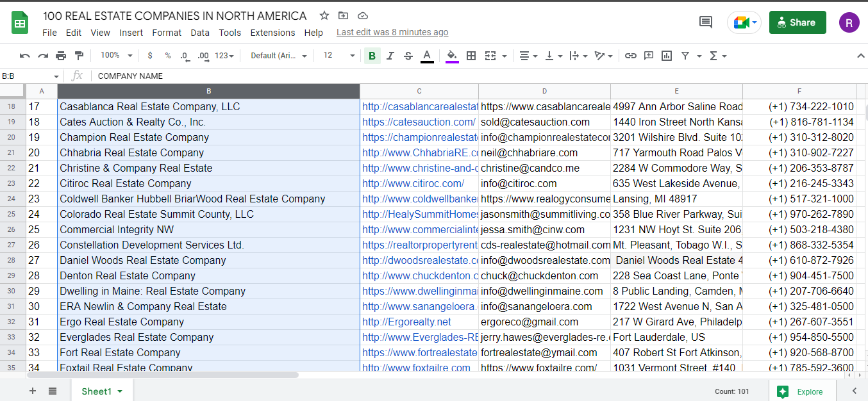Toggle bold formatting
The height and width of the screenshot is (401, 868).
pyautogui.click(x=372, y=56)
